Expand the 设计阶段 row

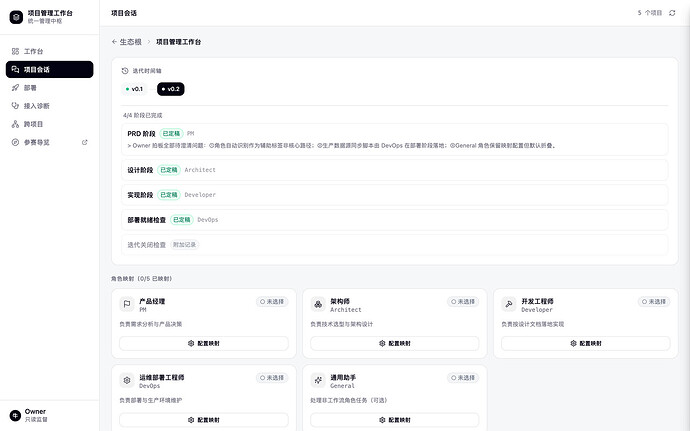coord(394,170)
